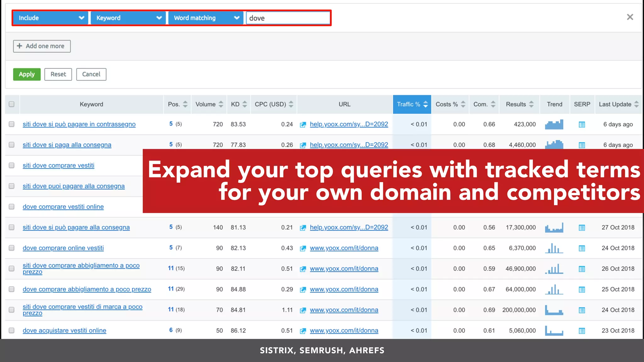Click the Reset button
644x362 pixels.
click(x=58, y=74)
